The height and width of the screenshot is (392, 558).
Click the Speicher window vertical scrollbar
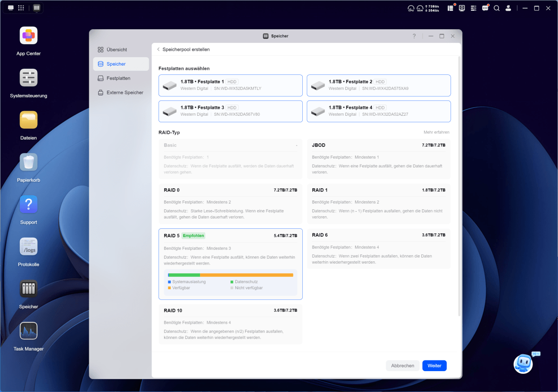459,186
